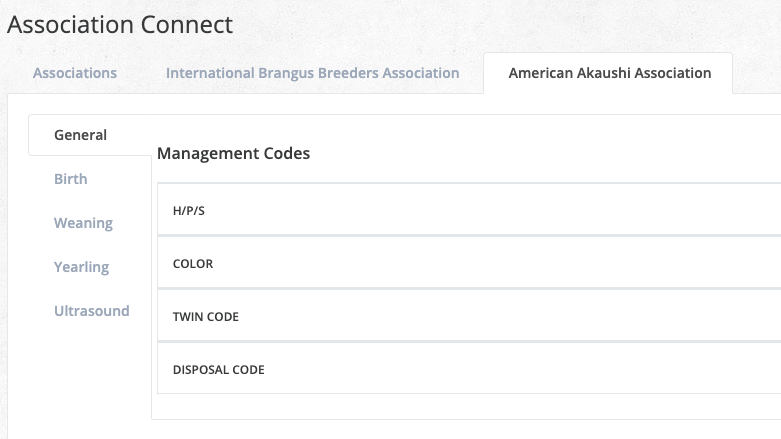The height and width of the screenshot is (439, 781).
Task: Click the Management Codes heading
Action: pos(233,154)
